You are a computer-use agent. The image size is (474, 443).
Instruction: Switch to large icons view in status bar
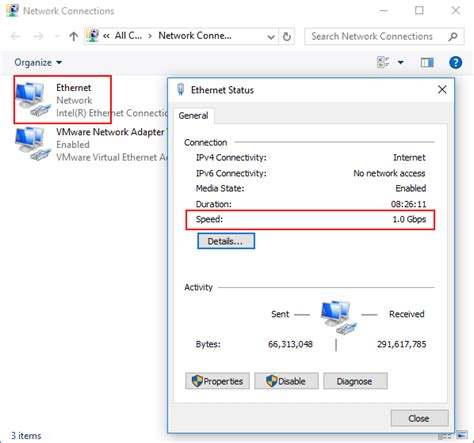[x=462, y=435]
